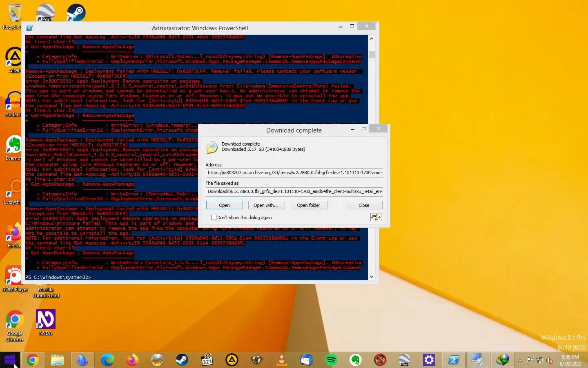Select the GOM Player desktop shortcut

[x=15, y=278]
